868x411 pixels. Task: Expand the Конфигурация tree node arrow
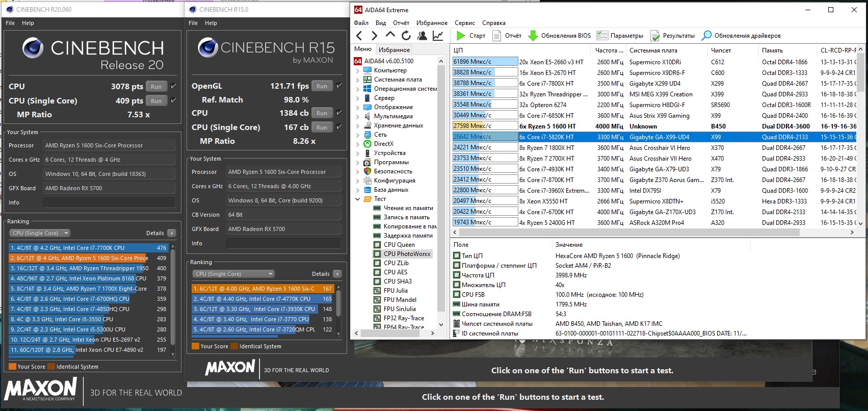(357, 181)
